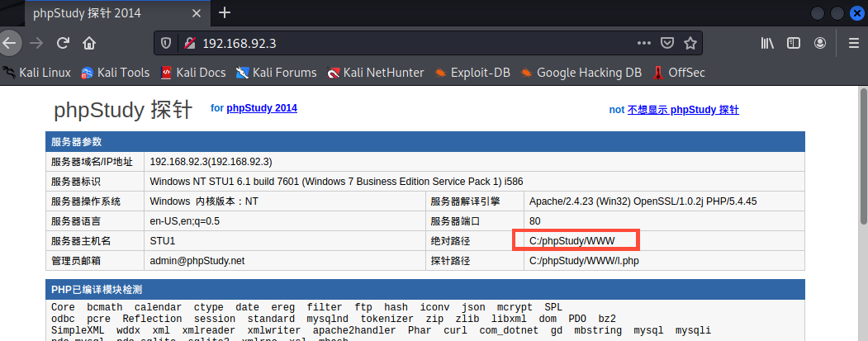Click the phpStudy 探针 page title

coord(123,110)
